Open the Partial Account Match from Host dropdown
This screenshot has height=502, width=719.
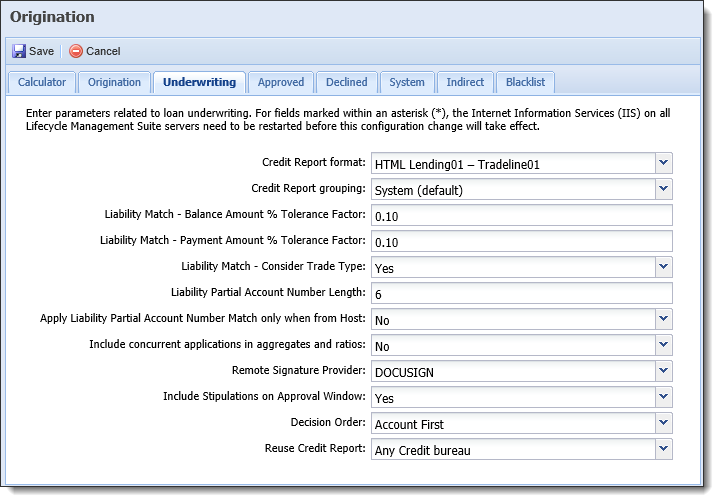tap(664, 319)
